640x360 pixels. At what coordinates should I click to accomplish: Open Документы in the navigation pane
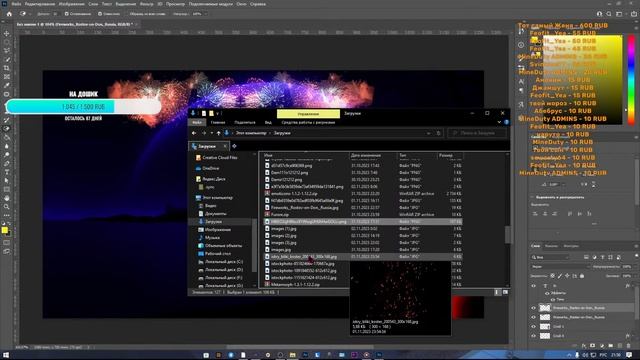216,213
